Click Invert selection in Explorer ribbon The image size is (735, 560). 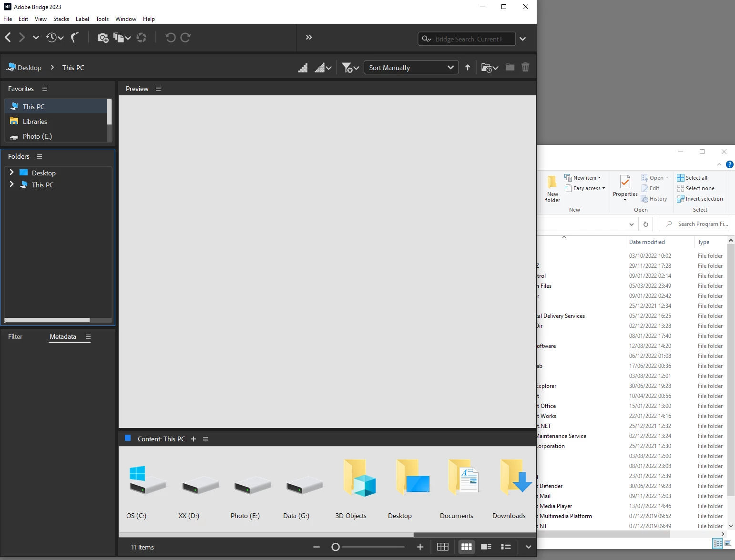click(x=700, y=199)
